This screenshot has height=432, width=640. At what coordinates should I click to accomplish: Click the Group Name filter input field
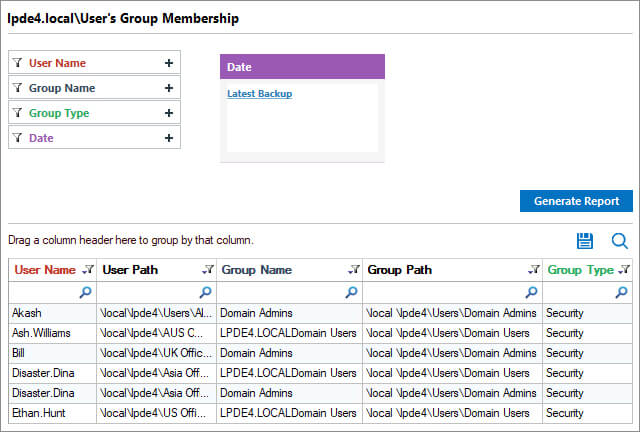tap(289, 292)
